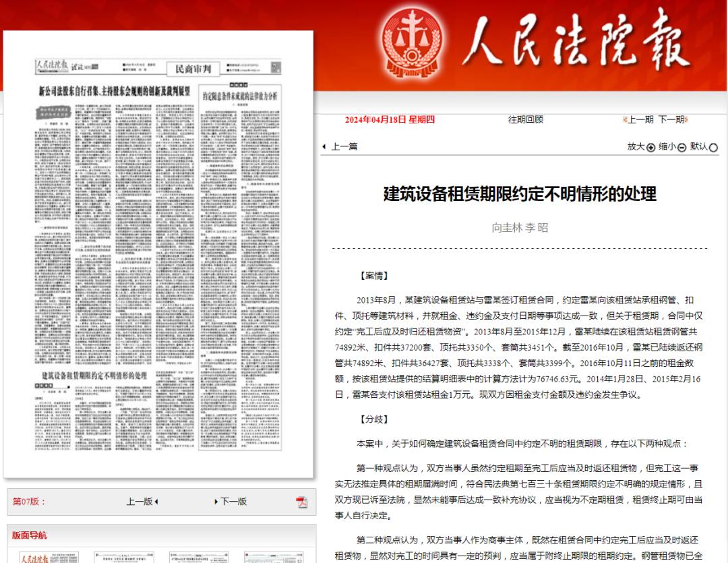Open the PDF download icon
This screenshot has width=728, height=563.
(x=302, y=502)
